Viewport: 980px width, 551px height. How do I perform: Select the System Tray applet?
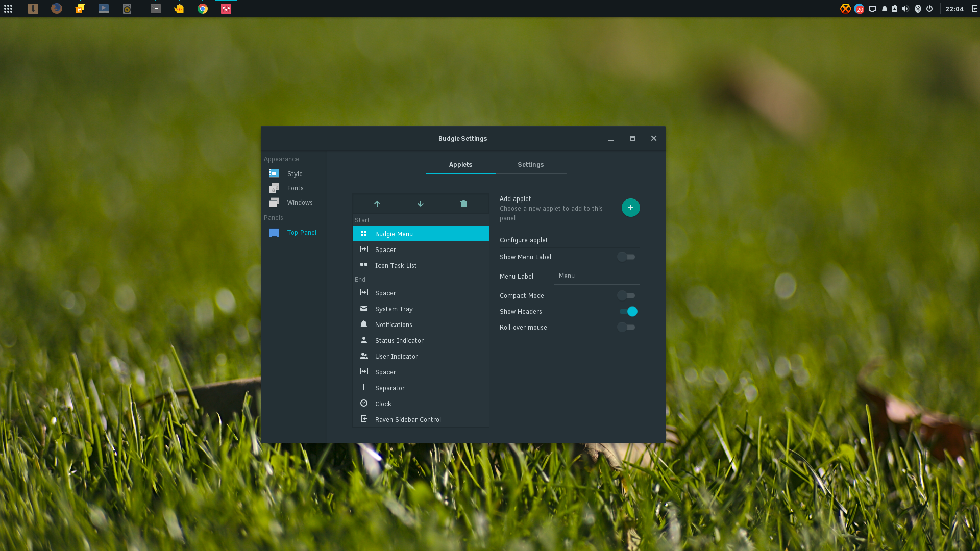421,309
